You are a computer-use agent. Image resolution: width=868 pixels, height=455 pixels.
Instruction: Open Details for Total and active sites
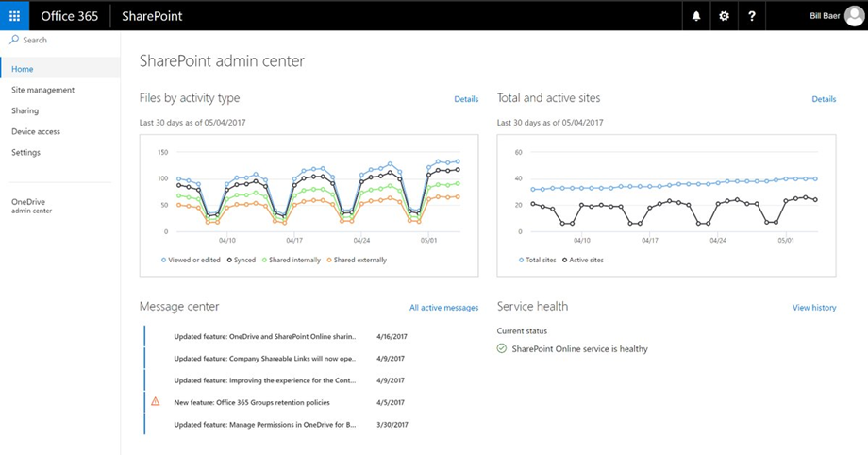[x=824, y=99]
